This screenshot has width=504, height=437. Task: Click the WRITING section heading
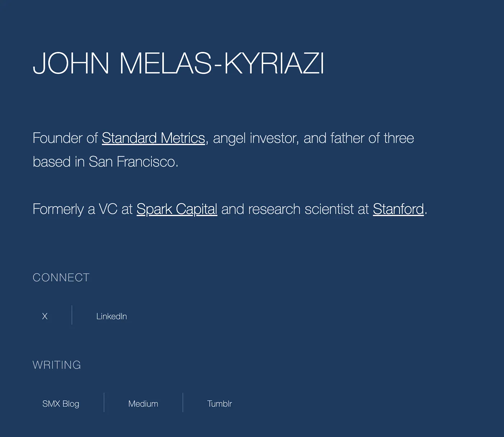pos(57,365)
